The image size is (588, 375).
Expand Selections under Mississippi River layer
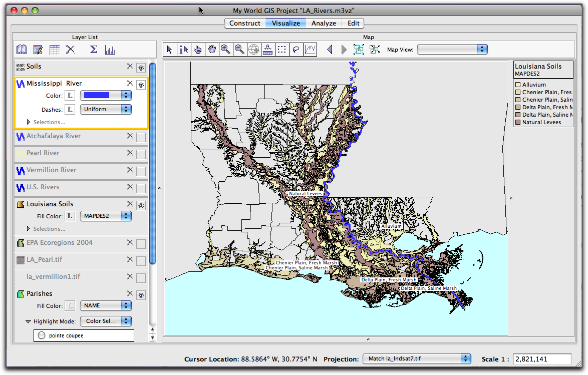[x=29, y=122]
